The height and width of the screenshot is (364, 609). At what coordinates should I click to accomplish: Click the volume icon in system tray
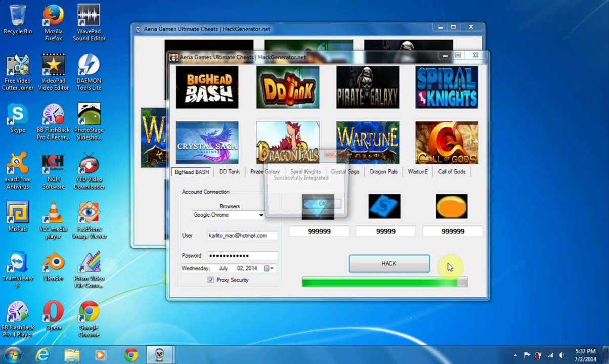tap(560, 355)
